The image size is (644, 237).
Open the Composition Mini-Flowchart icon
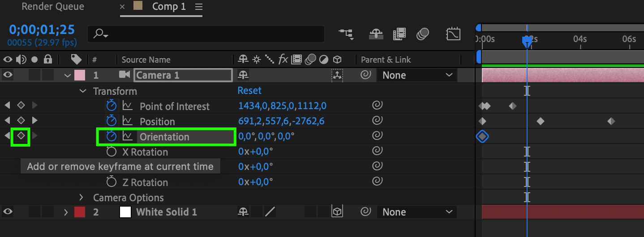[346, 34]
